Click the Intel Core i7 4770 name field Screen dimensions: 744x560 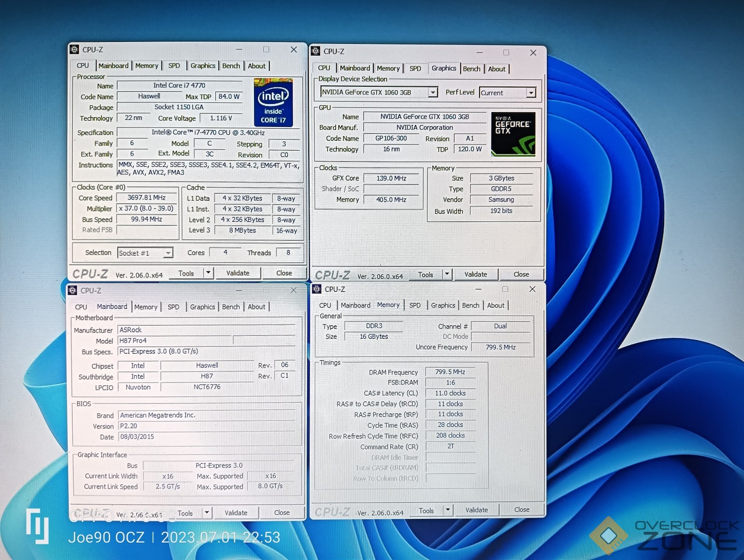(x=180, y=85)
